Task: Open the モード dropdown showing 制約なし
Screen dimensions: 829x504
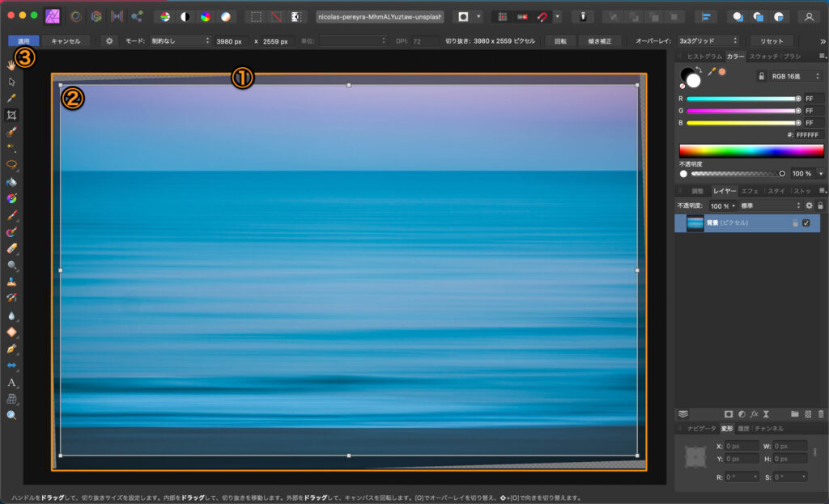Action: click(x=179, y=40)
